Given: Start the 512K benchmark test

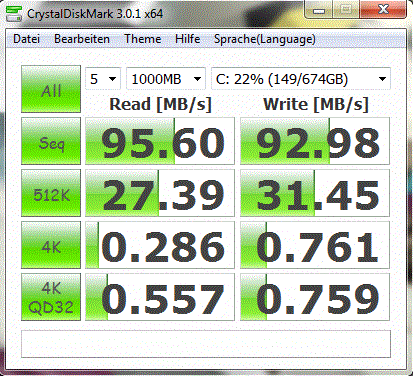Looking at the screenshot, I should tap(51, 193).
